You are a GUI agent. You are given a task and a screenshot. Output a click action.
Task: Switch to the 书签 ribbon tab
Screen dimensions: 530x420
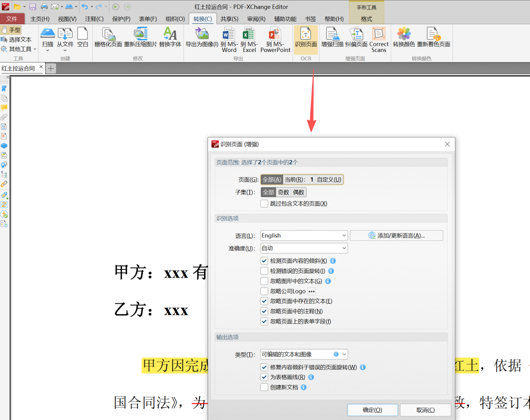tap(310, 19)
